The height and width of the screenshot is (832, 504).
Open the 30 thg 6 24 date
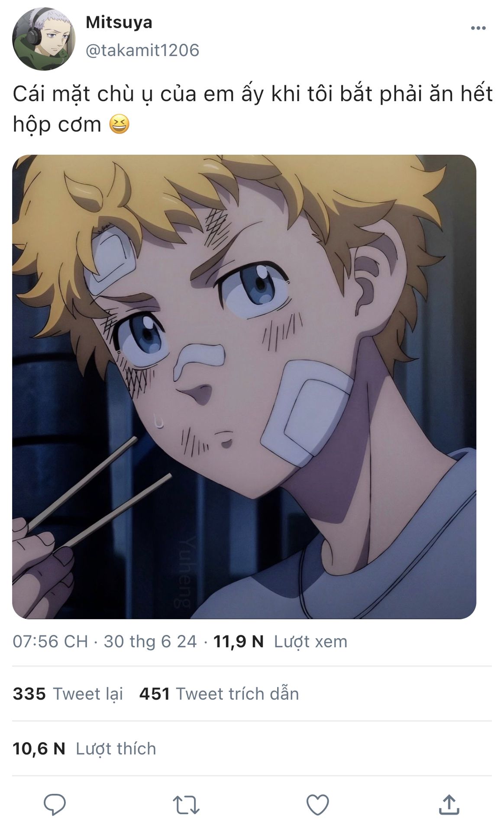[150, 641]
